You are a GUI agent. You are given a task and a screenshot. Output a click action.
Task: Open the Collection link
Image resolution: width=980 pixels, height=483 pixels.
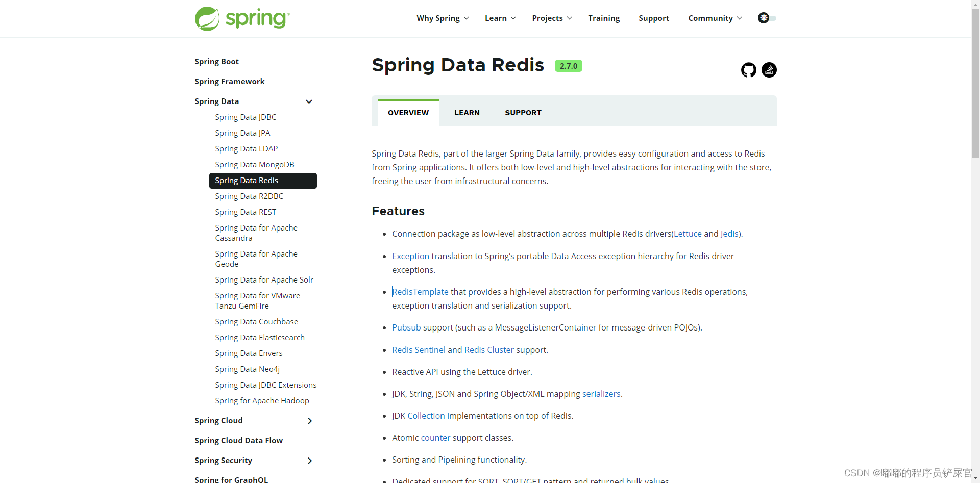[426, 416]
